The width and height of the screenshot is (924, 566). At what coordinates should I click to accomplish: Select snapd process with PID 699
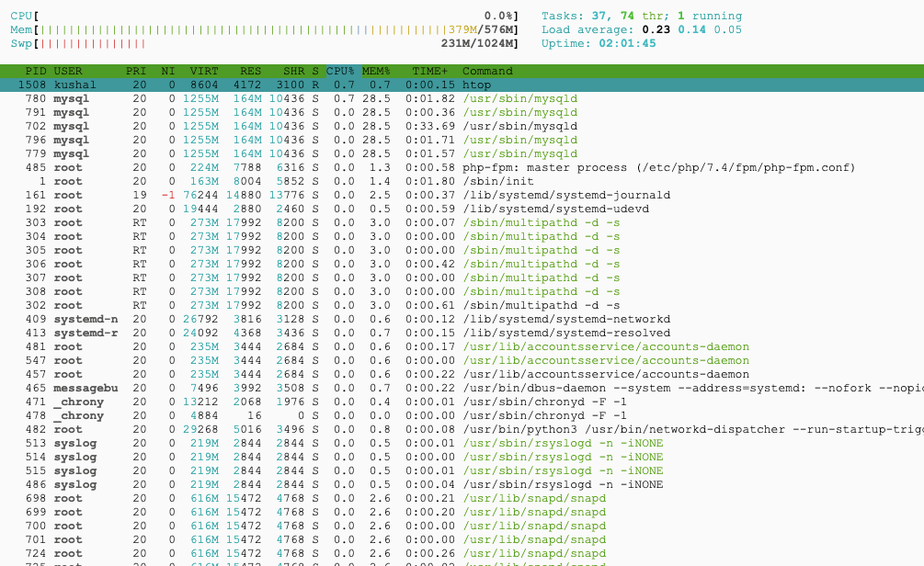pyautogui.click(x=462, y=513)
